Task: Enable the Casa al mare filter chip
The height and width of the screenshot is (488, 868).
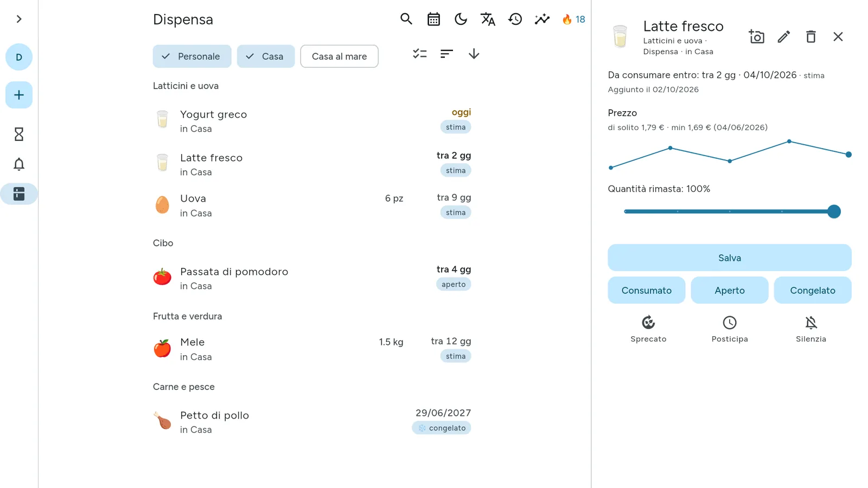Action: [x=339, y=56]
